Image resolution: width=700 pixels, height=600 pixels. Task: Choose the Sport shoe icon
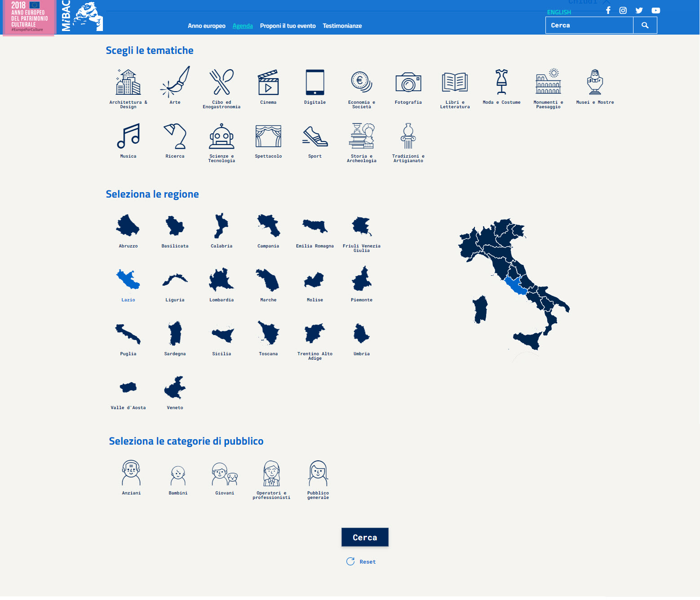tap(315, 137)
